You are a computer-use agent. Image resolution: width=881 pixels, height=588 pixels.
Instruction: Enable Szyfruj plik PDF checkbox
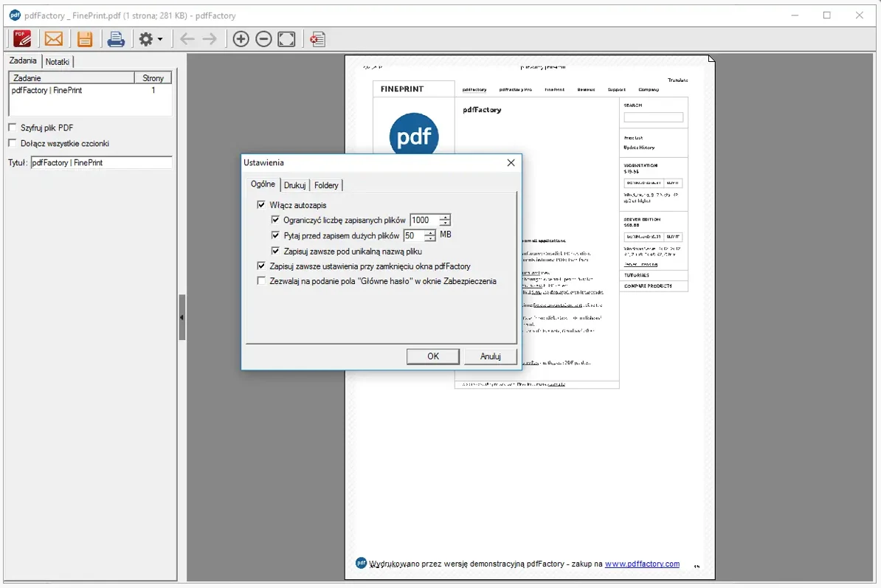pyautogui.click(x=13, y=128)
